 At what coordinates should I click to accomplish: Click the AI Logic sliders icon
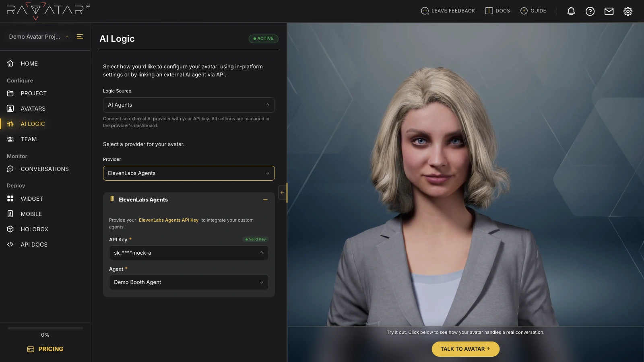[10, 124]
